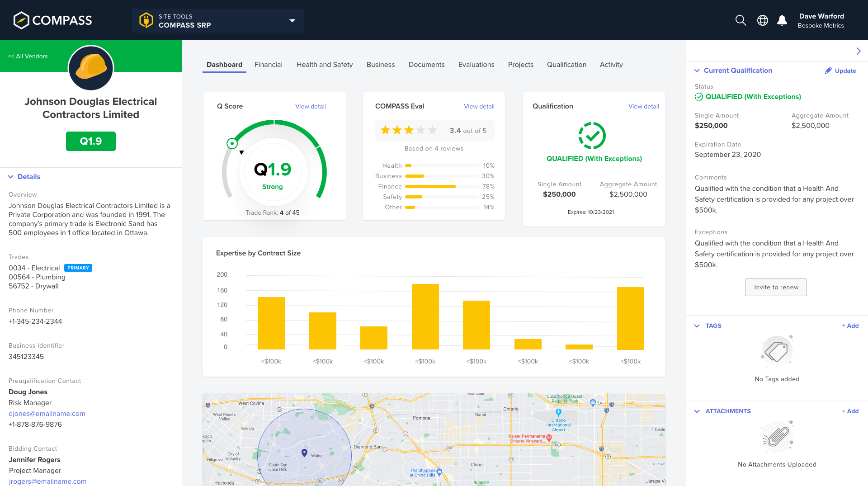Image resolution: width=868 pixels, height=486 pixels.
Task: Open the search magnifier icon
Action: [x=741, y=20]
